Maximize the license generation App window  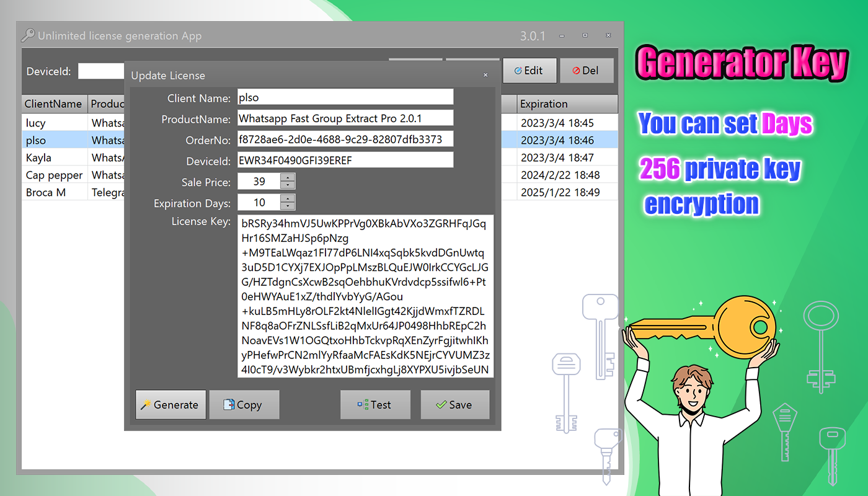(585, 35)
